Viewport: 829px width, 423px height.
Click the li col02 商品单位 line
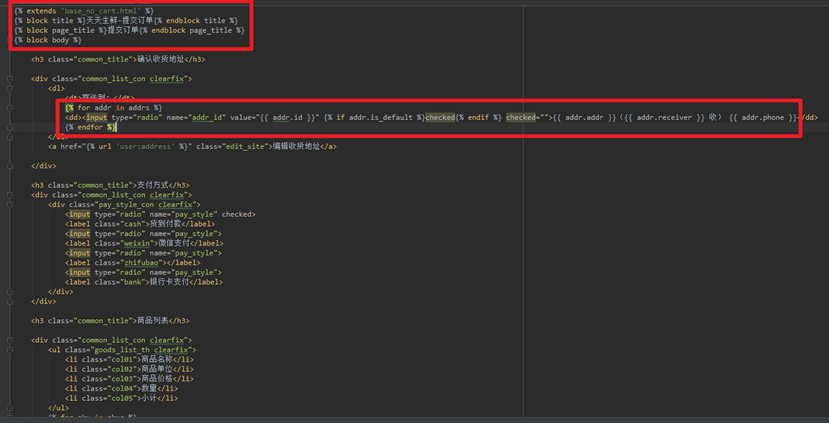pyautogui.click(x=130, y=369)
